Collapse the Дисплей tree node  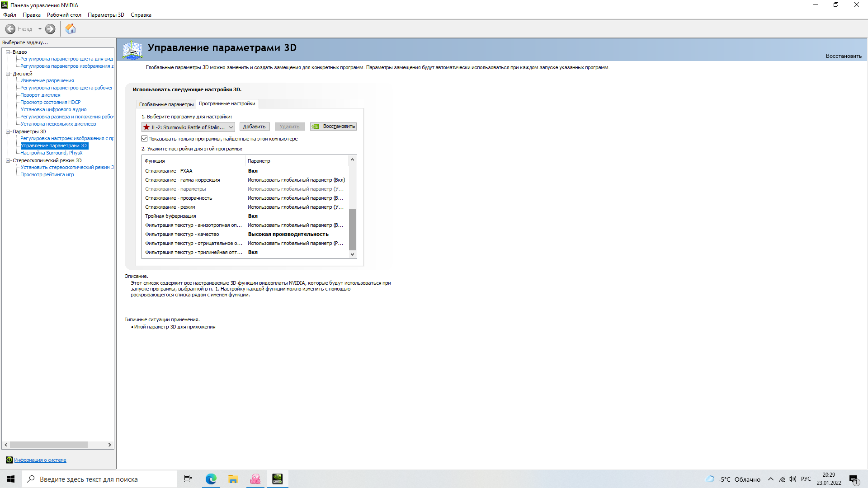point(8,74)
